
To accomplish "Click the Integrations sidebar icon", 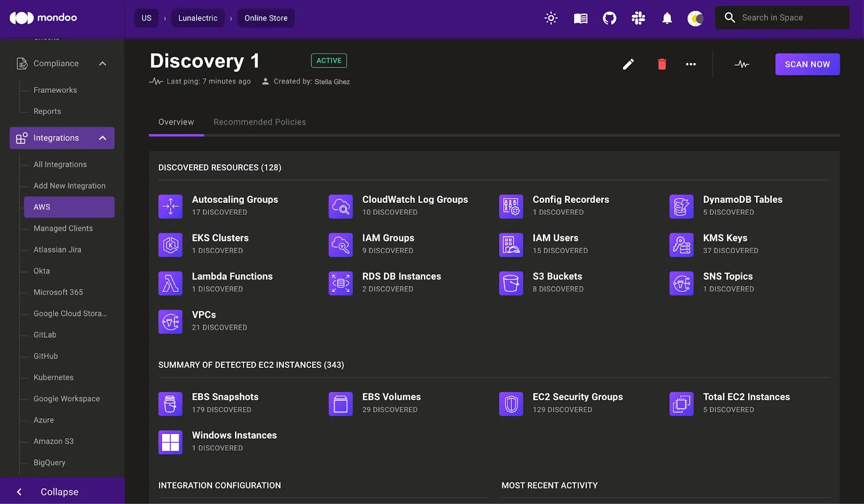I will [22, 138].
